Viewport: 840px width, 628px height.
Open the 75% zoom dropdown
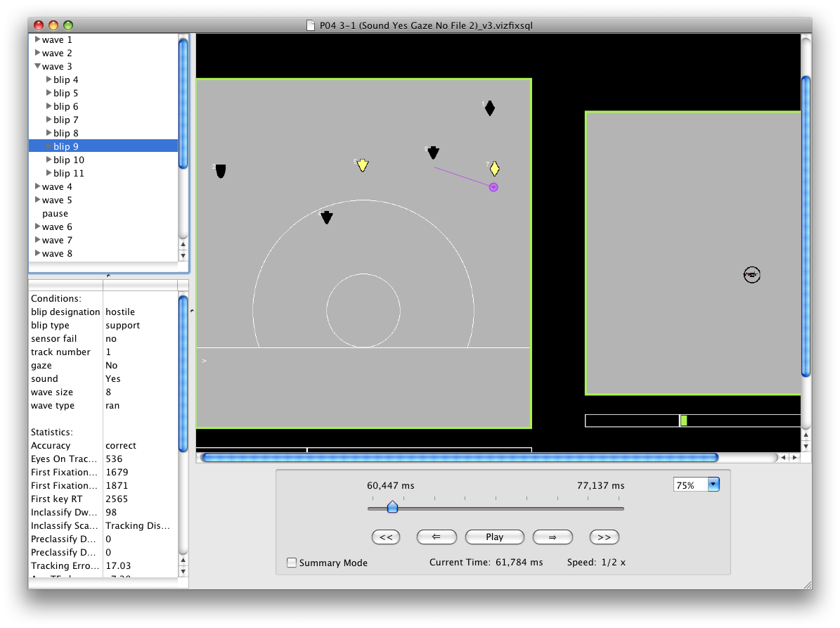pos(713,485)
